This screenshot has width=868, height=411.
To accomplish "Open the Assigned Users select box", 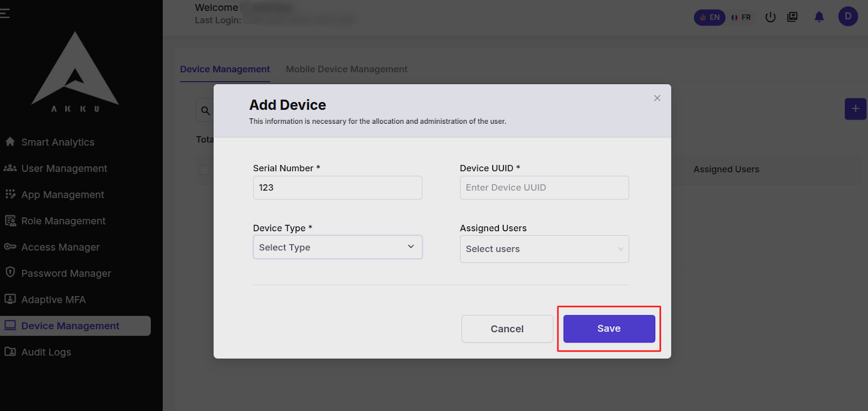I will pos(544,249).
